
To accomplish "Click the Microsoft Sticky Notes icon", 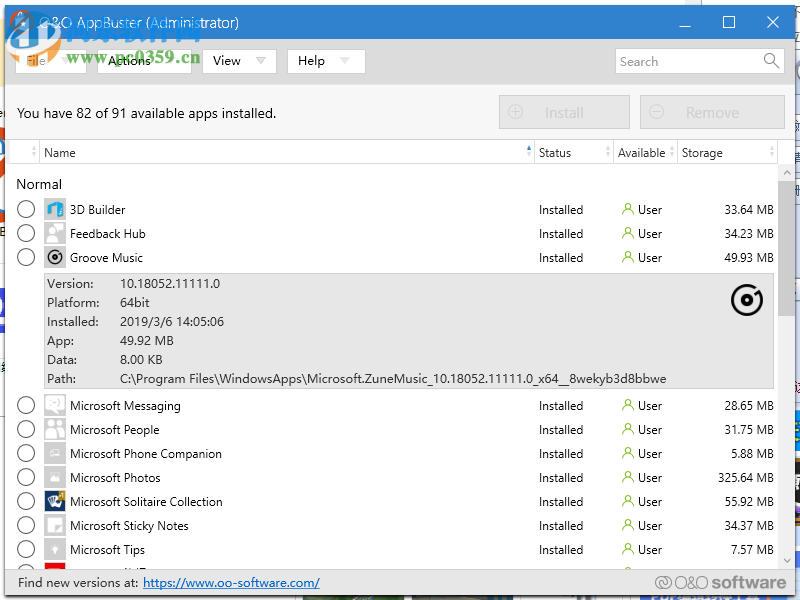I will click(55, 526).
